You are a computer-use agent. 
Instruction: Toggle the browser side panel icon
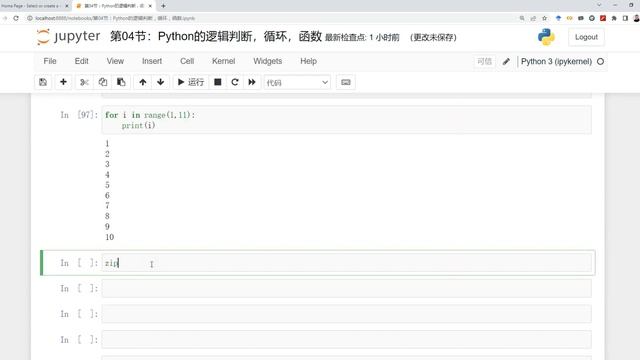click(x=625, y=18)
